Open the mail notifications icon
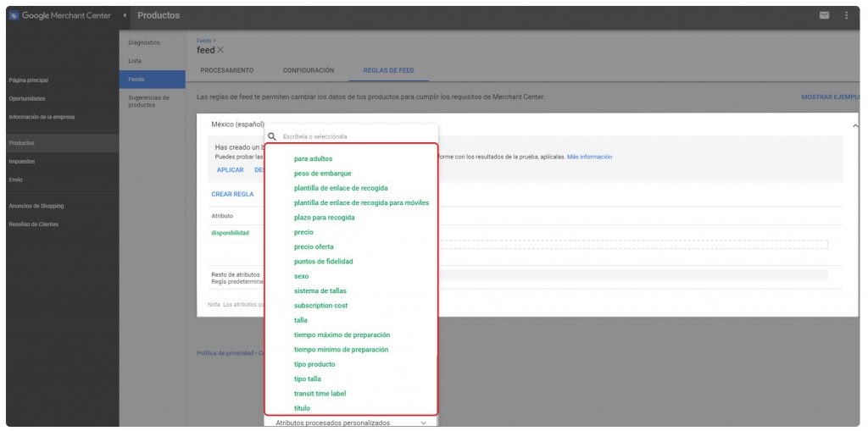This screenshot has height=431, width=868. tap(824, 15)
